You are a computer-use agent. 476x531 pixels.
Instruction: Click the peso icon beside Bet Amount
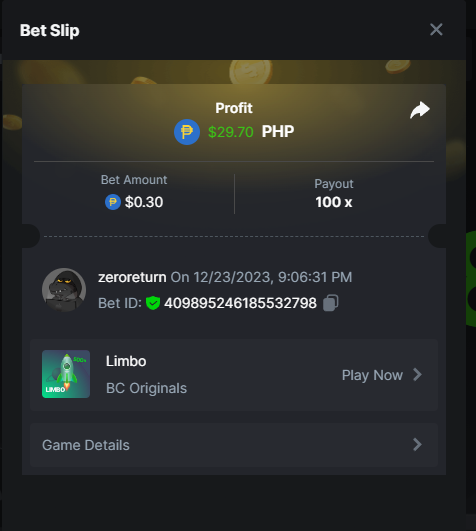coord(113,202)
